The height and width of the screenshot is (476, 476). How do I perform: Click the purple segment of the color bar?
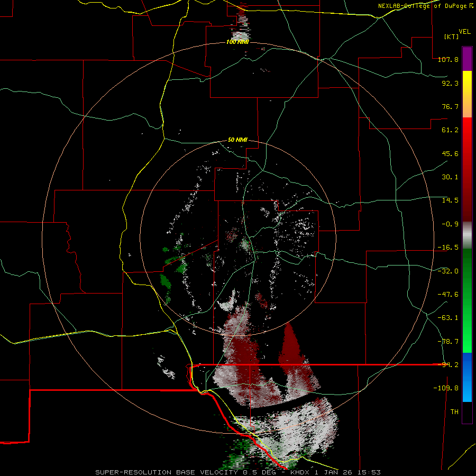467,59
